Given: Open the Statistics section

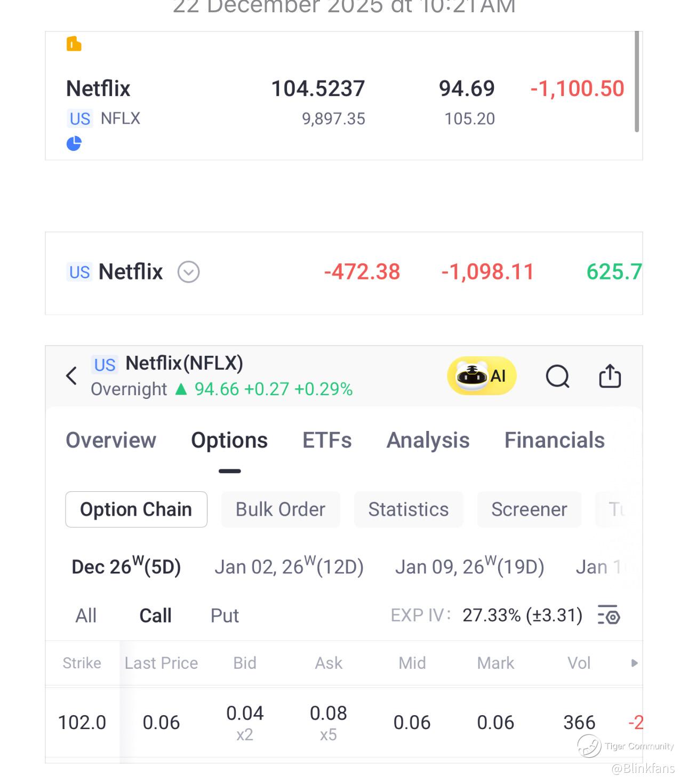Looking at the screenshot, I should 409,509.
